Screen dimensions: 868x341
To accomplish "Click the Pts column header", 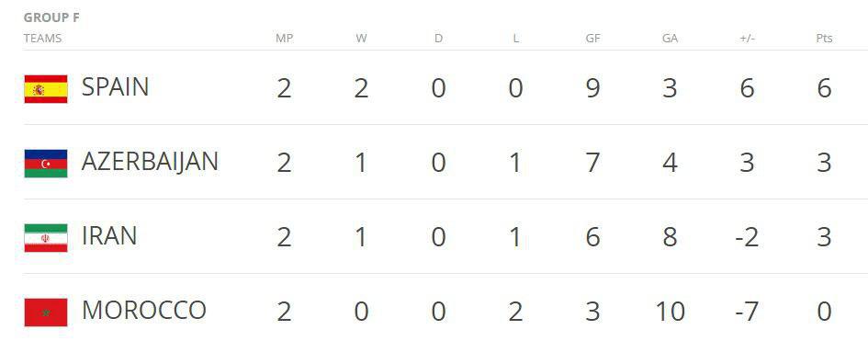I will coord(824,39).
